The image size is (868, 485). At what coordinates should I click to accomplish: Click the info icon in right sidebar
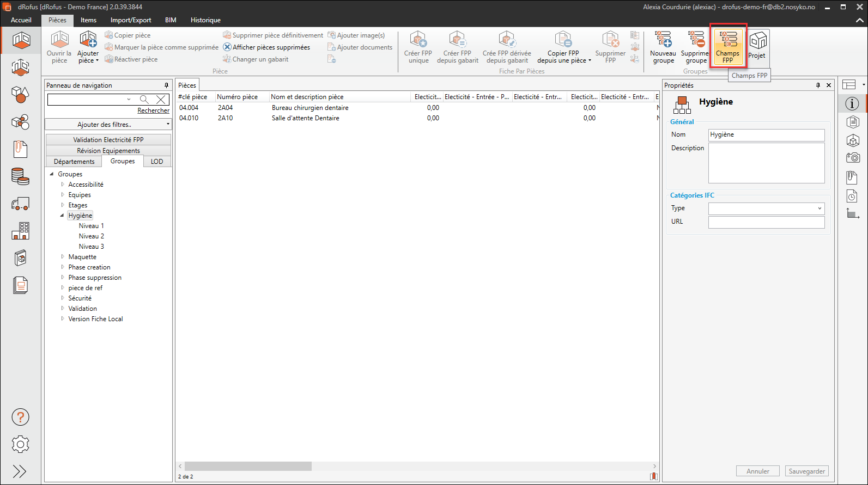tap(852, 103)
